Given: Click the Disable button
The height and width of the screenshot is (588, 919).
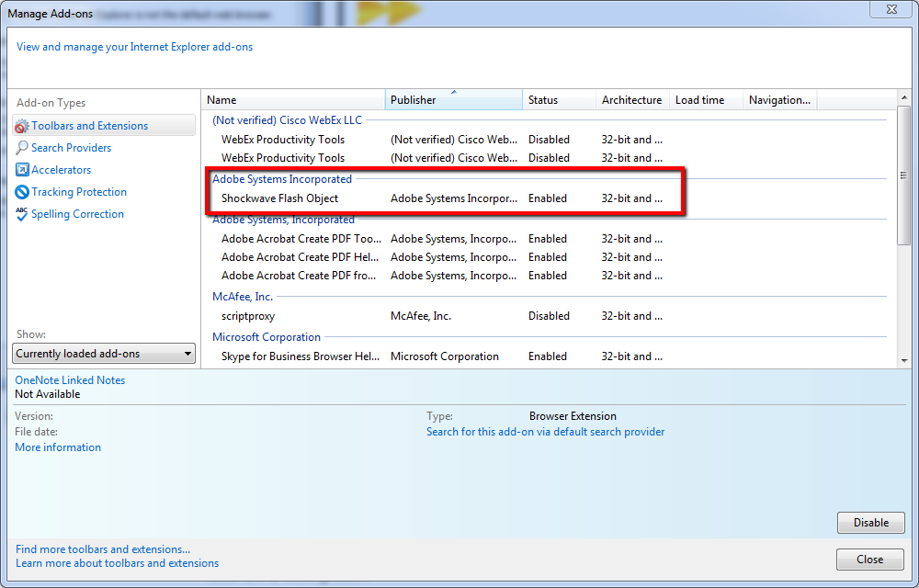Looking at the screenshot, I should 871,523.
